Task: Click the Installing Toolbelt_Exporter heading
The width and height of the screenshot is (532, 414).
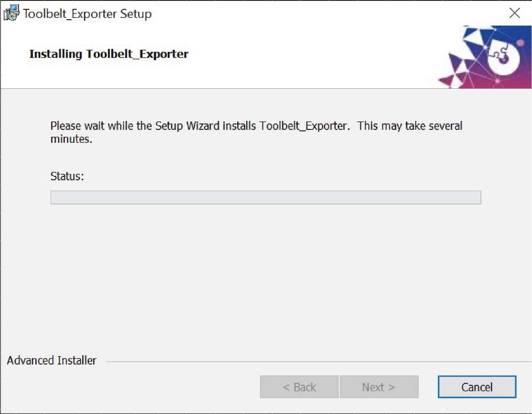Action: click(109, 54)
